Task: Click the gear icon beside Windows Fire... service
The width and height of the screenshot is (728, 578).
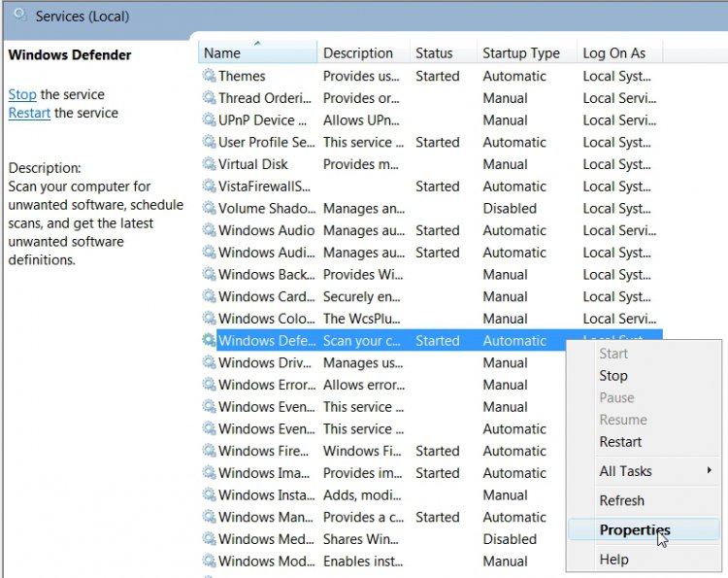Action: 209,451
